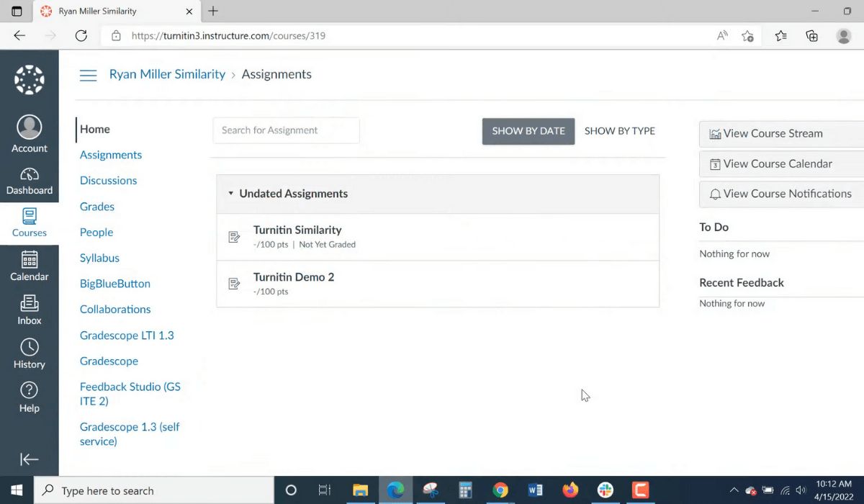This screenshot has width=864, height=504.
Task: Click View Course Stream button
Action: point(782,134)
